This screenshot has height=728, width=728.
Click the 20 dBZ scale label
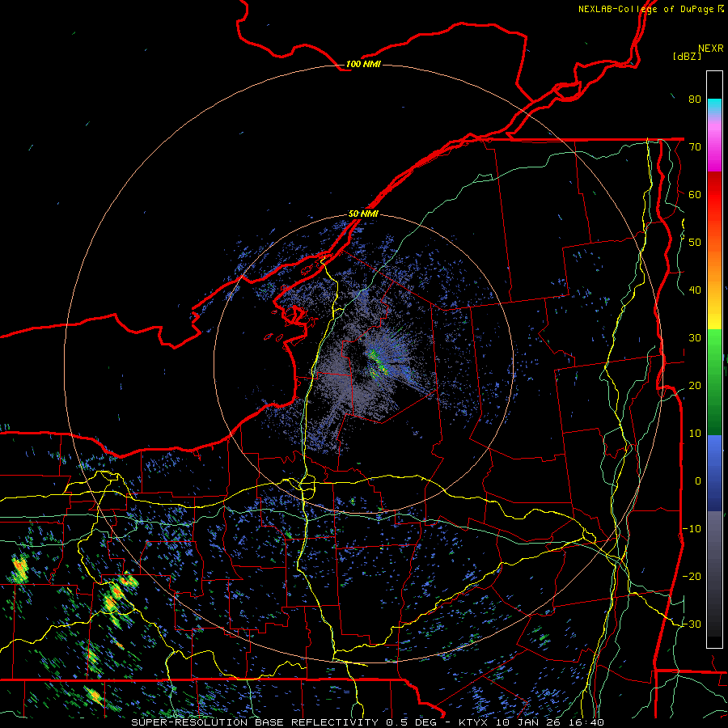(x=695, y=386)
